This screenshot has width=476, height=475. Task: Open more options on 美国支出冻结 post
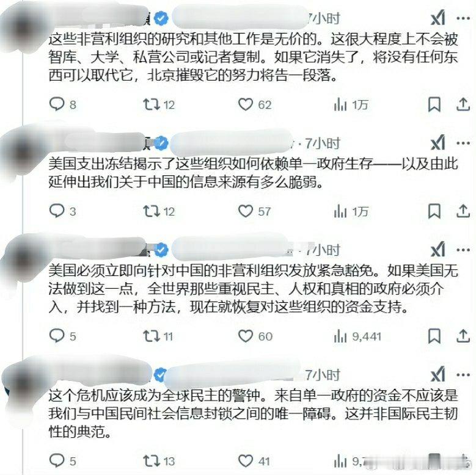click(x=463, y=143)
